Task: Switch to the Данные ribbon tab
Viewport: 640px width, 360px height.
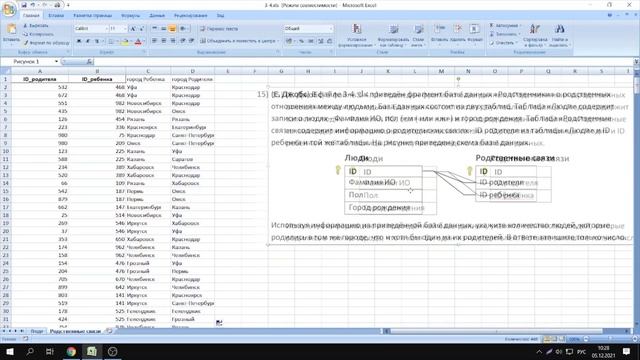Action: (x=157, y=16)
